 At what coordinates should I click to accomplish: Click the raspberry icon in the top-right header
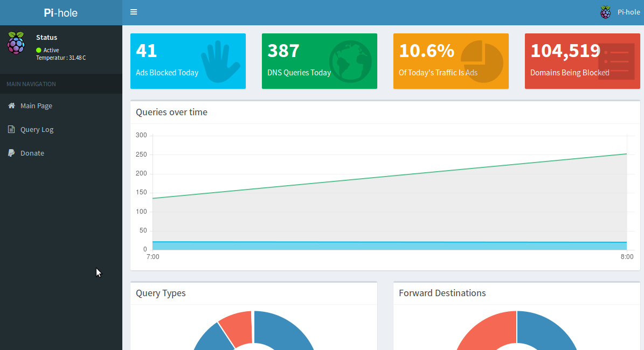[x=606, y=12]
